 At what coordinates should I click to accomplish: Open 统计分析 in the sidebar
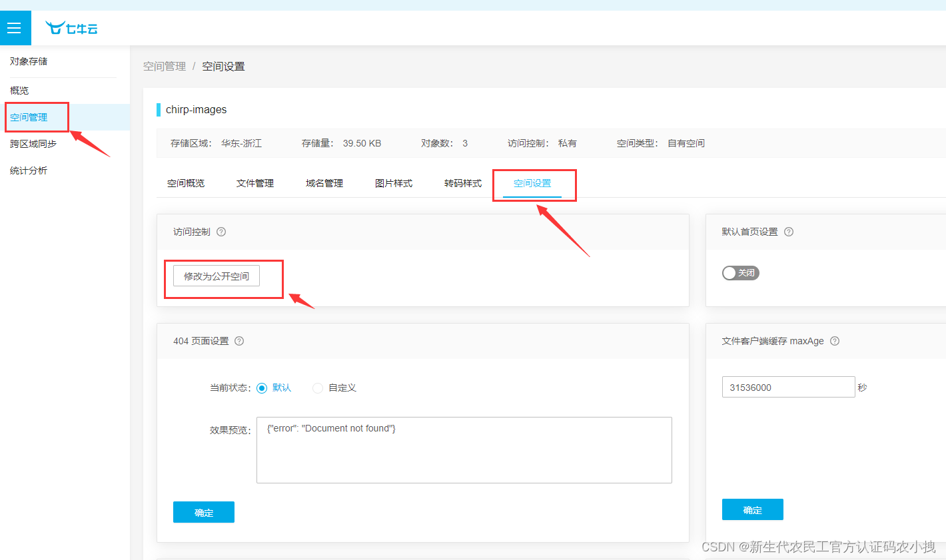pyautogui.click(x=29, y=170)
